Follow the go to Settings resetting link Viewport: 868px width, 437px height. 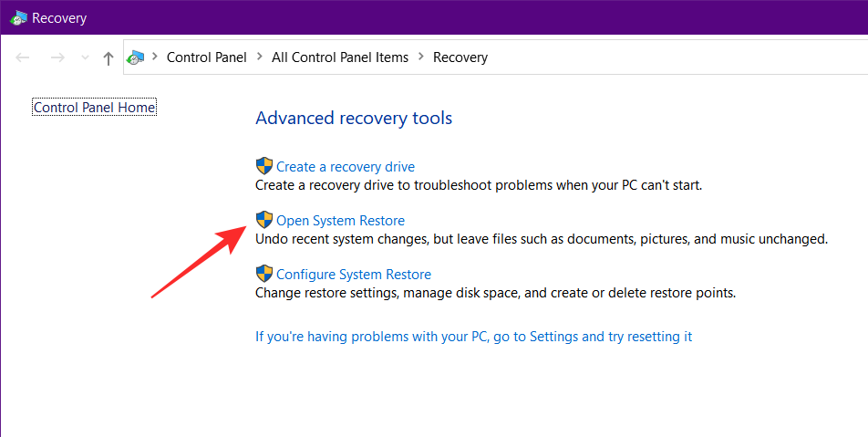coord(473,337)
